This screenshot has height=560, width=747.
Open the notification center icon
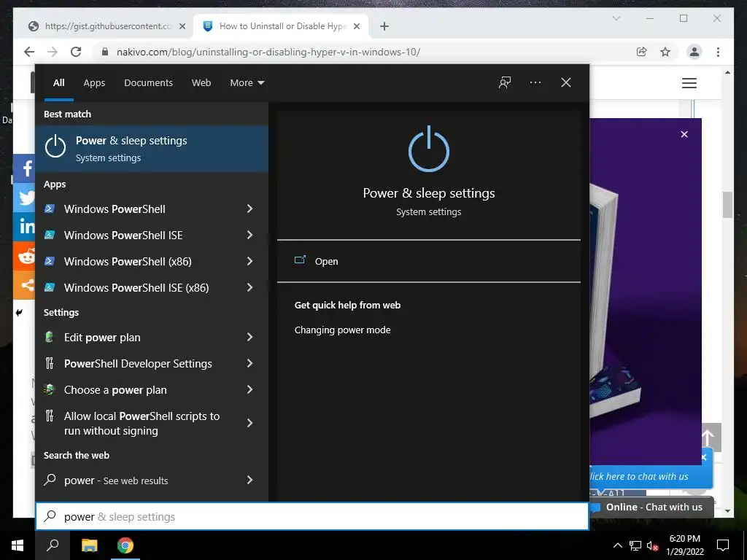pyautogui.click(x=723, y=545)
